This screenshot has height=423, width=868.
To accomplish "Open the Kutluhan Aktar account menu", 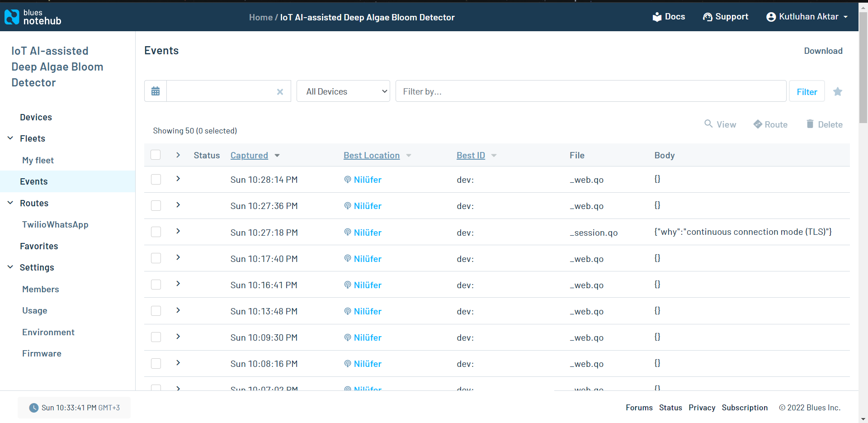I will point(807,17).
